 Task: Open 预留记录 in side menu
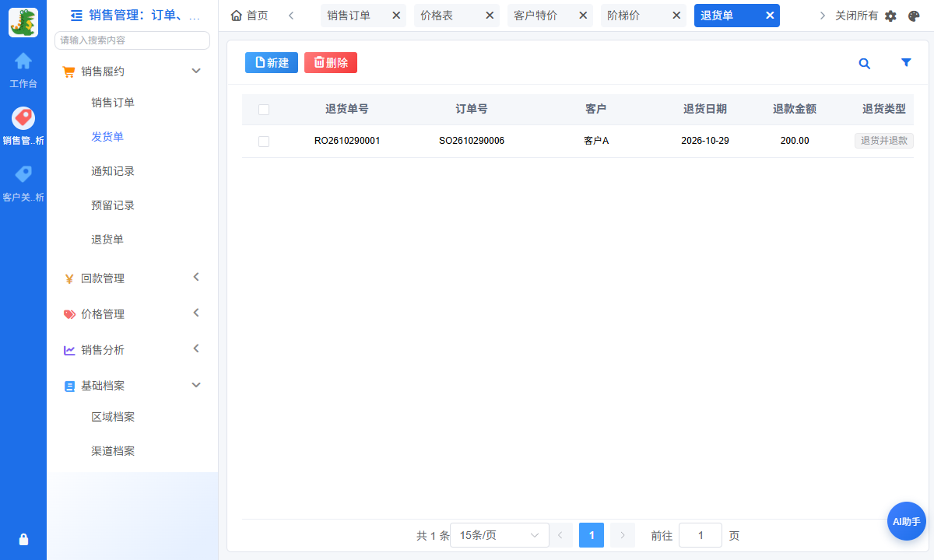113,205
